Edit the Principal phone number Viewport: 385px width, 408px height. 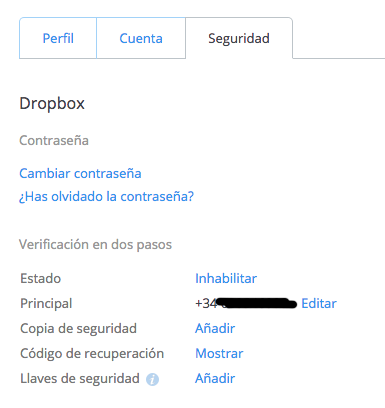pyautogui.click(x=319, y=303)
